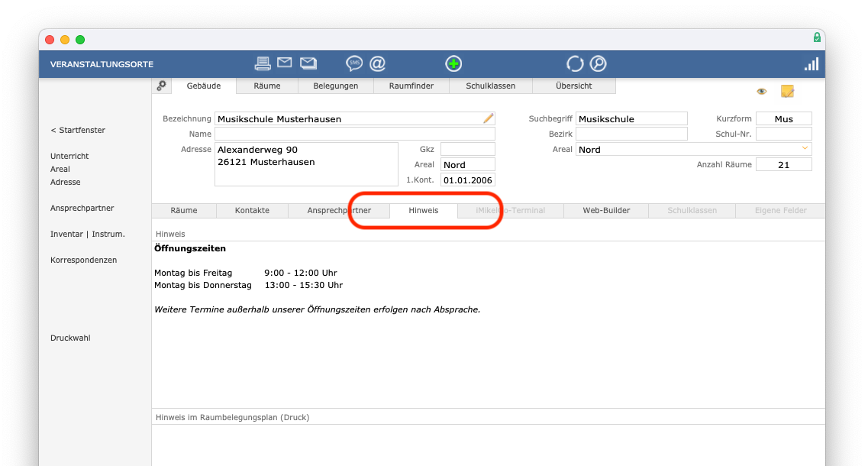This screenshot has height=466, width=868.
Task: Add new record with green plus icon
Action: click(453, 63)
